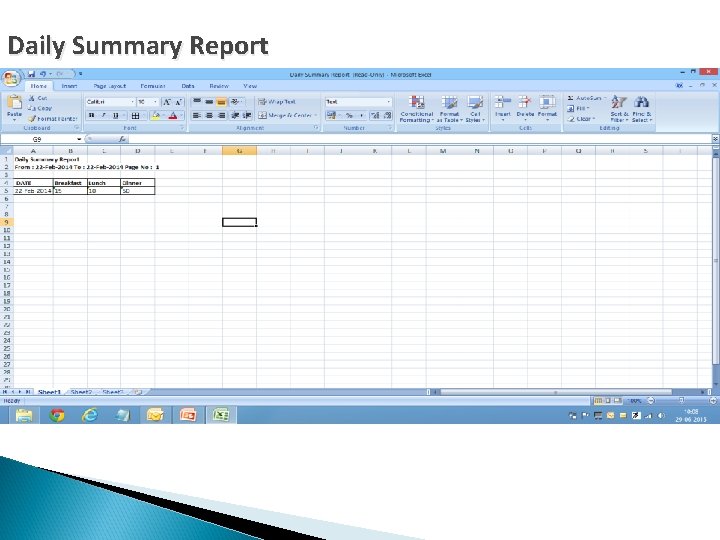
Task: Click the Name Box showing G9
Action: point(41,139)
